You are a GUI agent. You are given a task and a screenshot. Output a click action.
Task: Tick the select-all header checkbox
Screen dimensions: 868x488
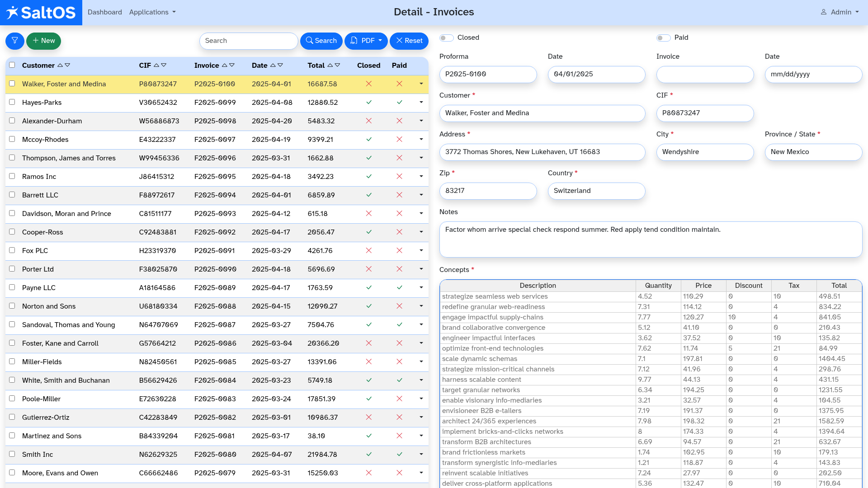pyautogui.click(x=12, y=65)
